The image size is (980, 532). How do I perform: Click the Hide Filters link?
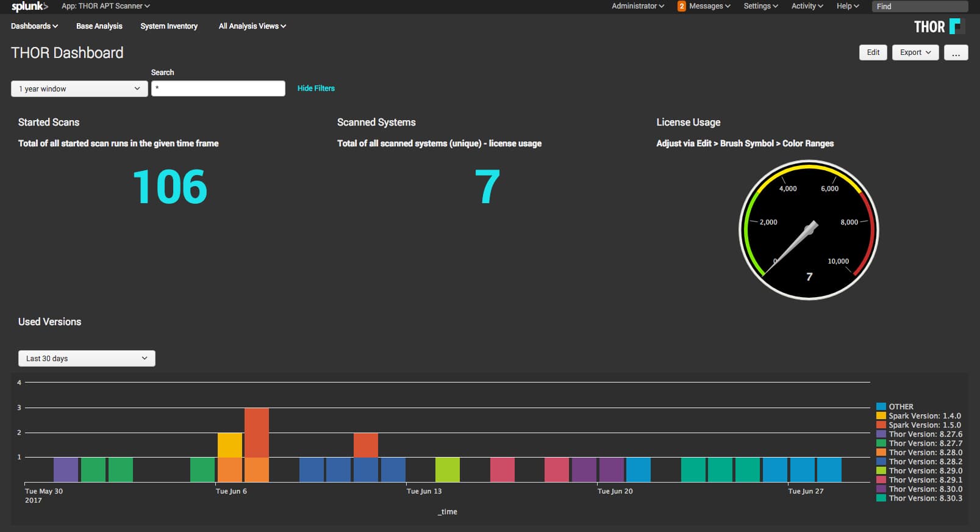coord(316,88)
